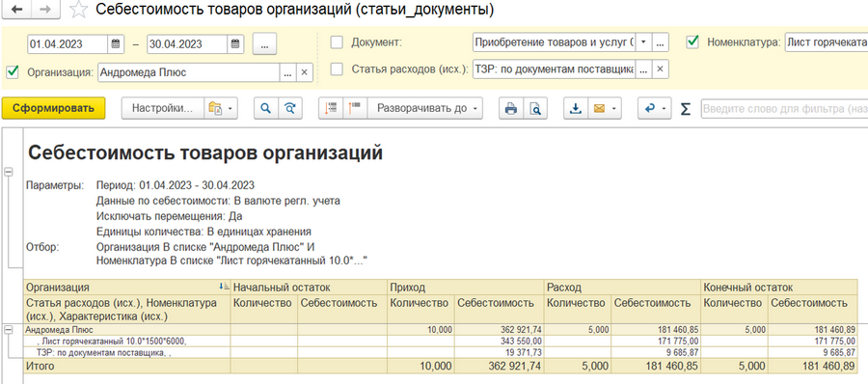Click Итого Приход total 362 921,74
The image size is (868, 384).
[x=515, y=366]
